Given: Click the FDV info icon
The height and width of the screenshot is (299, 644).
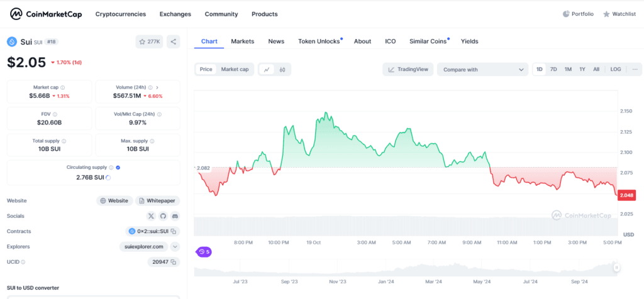Looking at the screenshot, I should pos(55,114).
